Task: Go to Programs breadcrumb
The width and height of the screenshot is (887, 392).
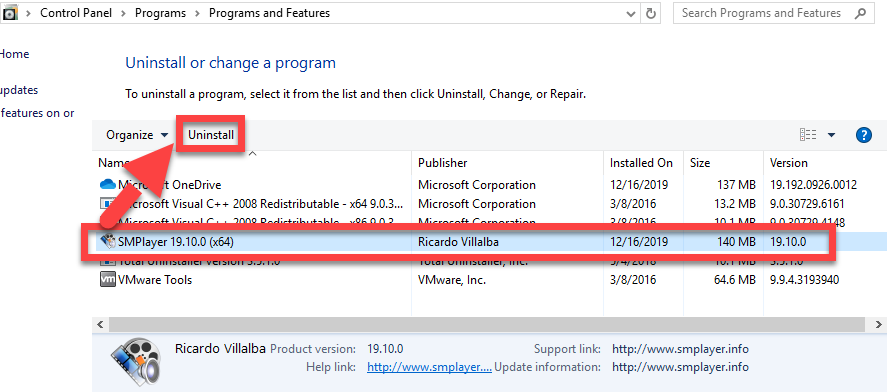Action: (161, 12)
